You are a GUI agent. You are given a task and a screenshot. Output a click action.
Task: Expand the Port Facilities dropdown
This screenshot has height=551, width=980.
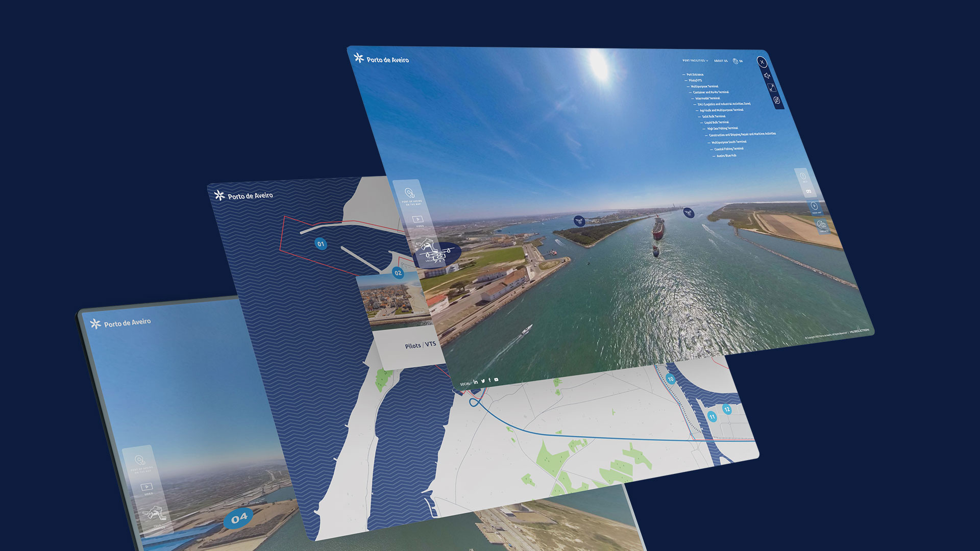(695, 61)
